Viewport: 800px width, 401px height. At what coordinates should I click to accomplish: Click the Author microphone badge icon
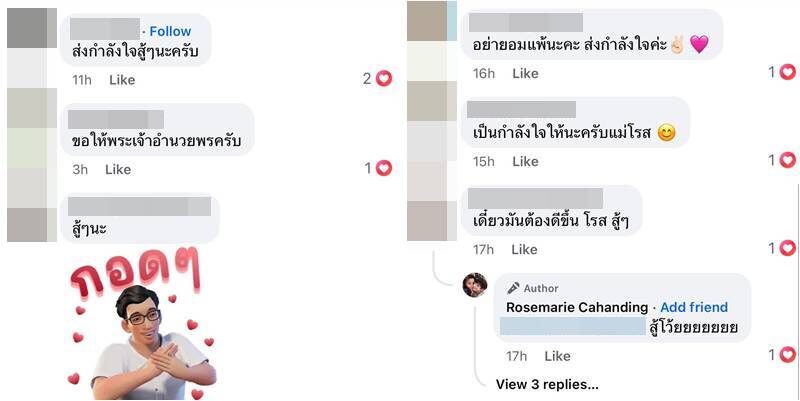(513, 288)
